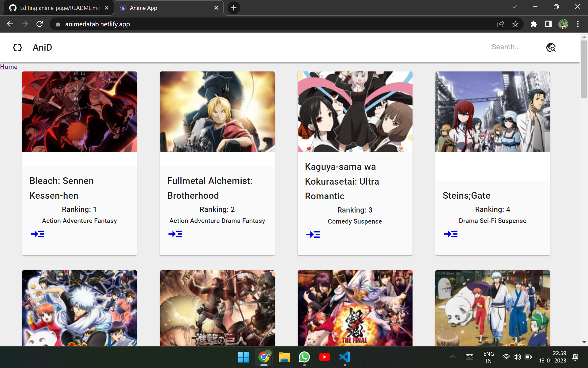Open Chrome three-dot menu
This screenshot has height=368, width=588.
tap(578, 24)
